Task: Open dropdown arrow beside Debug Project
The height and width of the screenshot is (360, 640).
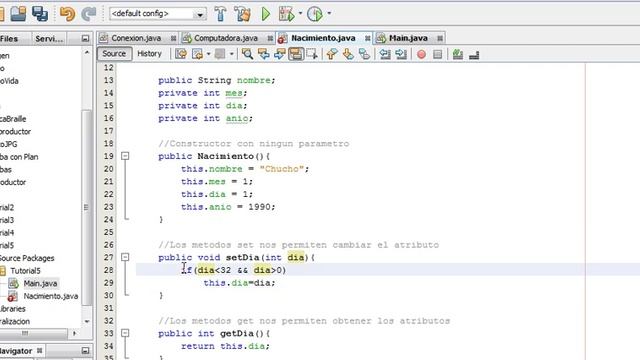Action: [300, 13]
